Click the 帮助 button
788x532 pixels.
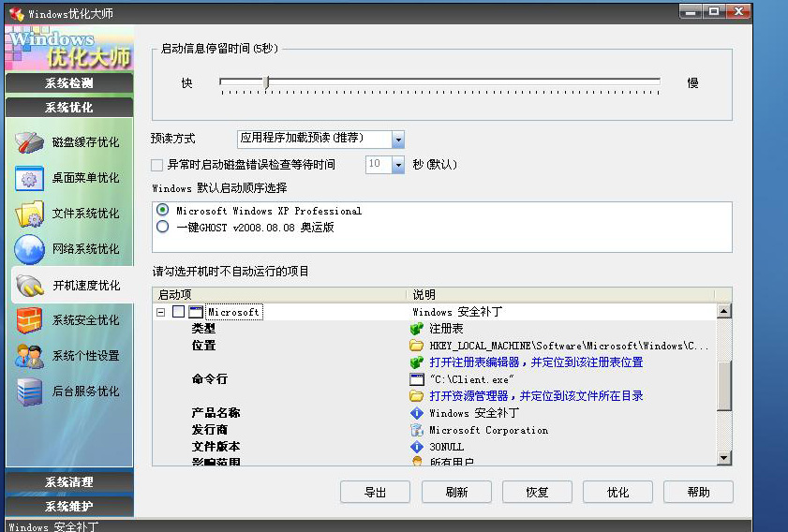point(699,492)
